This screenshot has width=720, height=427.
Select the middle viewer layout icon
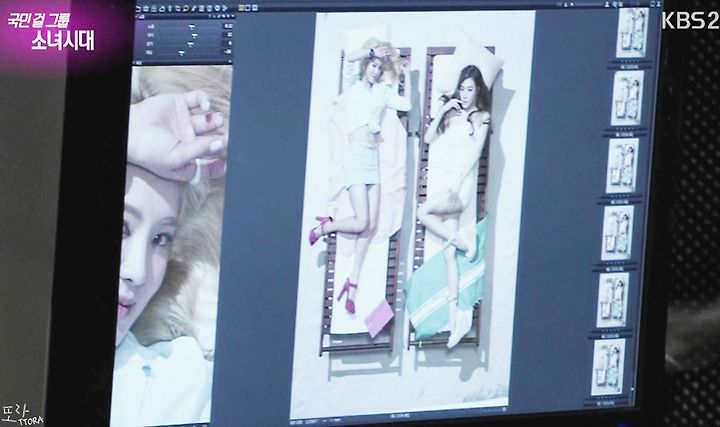coord(248,7)
